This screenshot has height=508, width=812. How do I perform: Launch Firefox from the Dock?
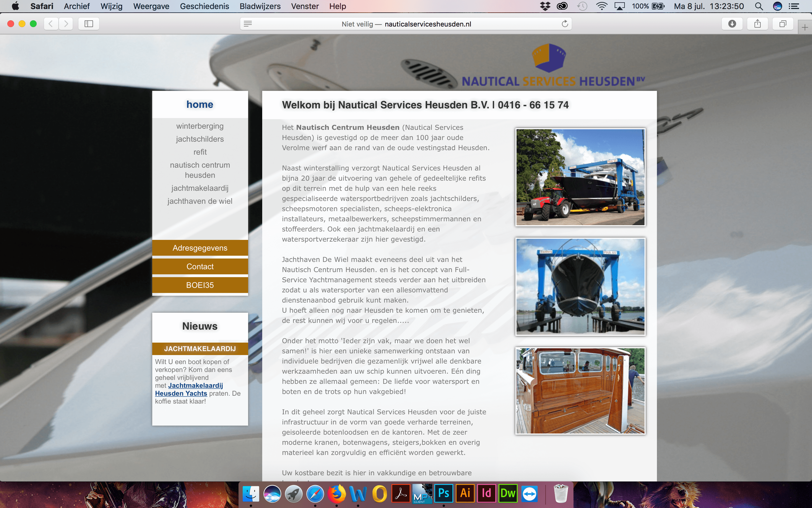(337, 494)
